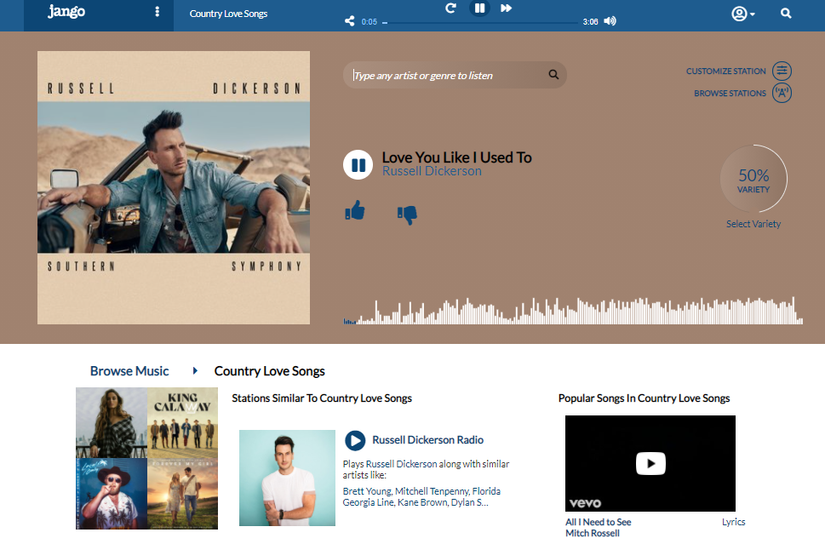Click Russell Dickerson station portrait thumbnail

click(287, 478)
